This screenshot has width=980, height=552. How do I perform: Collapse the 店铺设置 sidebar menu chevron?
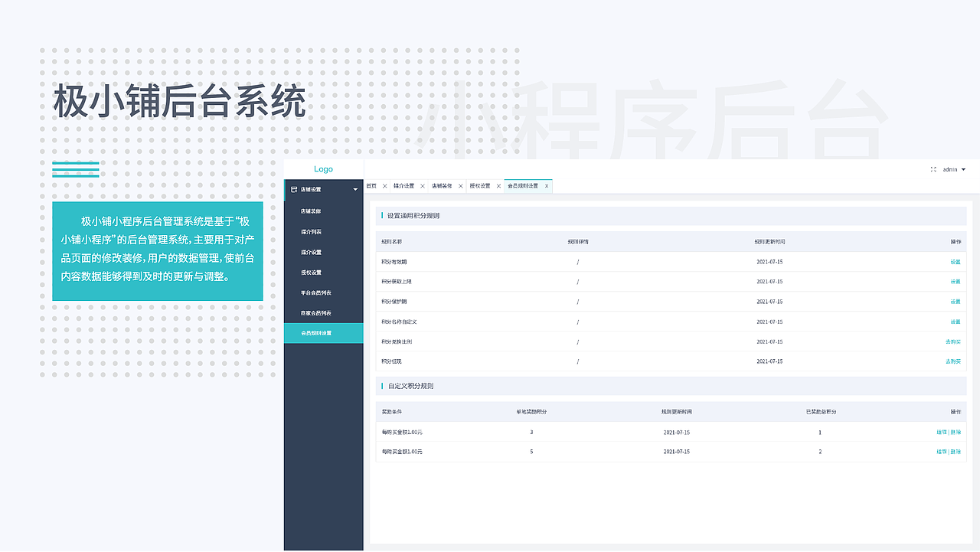354,189
